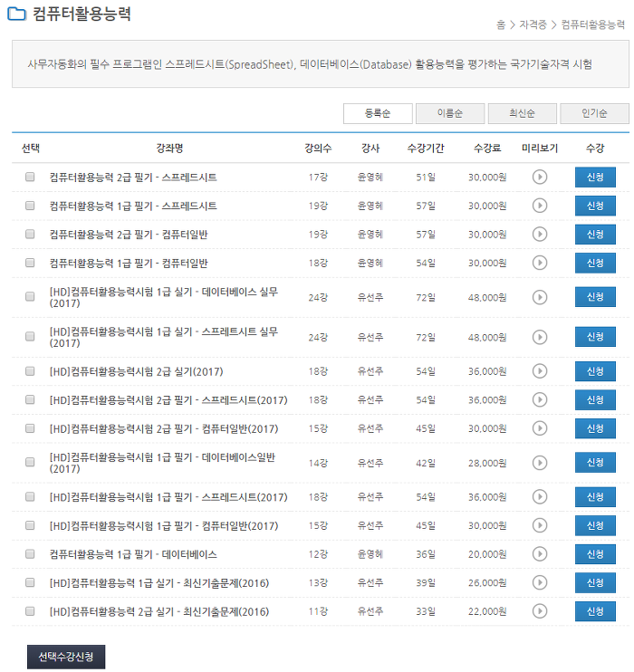This screenshot has width=634, height=672.
Task: Select checkbox for 컴퓨터활용능력 1급 필기 - 컴퓨터일반
Action: point(30,263)
